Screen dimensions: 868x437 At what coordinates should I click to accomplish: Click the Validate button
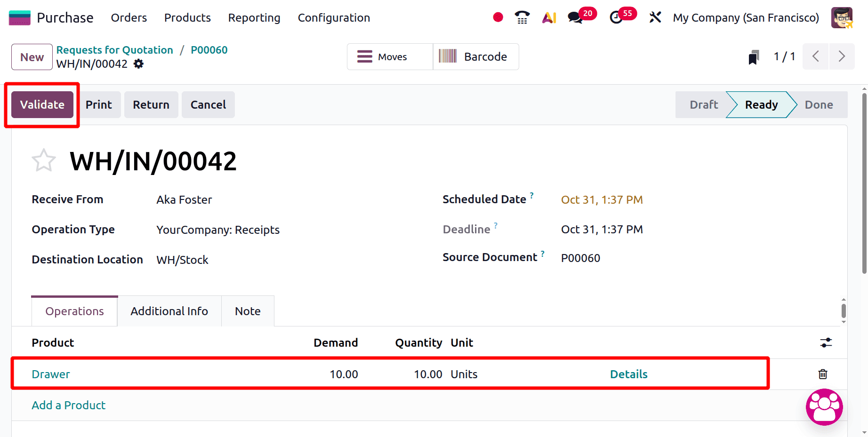[42, 104]
